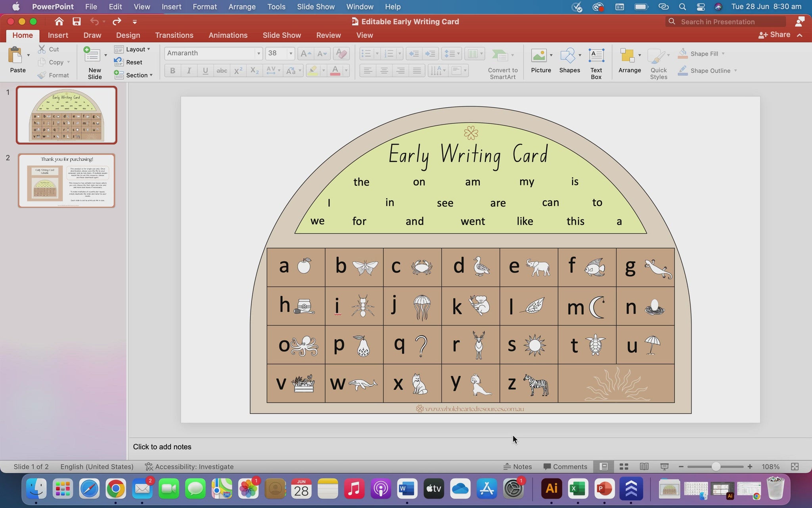Click the Share button
Viewport: 812px width, 508px height.
click(x=774, y=35)
